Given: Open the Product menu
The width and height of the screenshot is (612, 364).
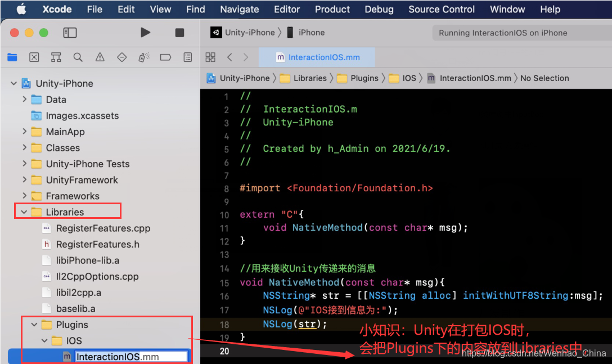Looking at the screenshot, I should click(332, 9).
